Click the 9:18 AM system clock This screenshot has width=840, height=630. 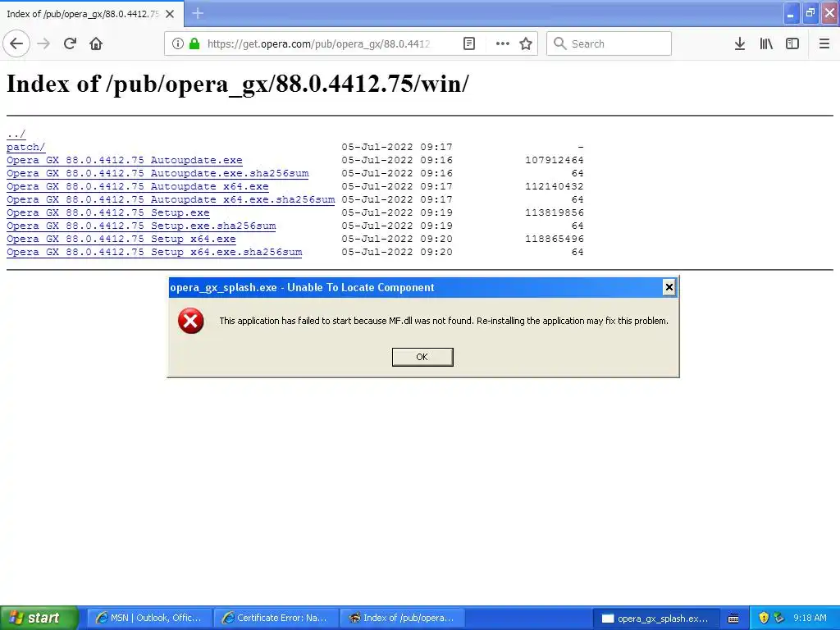coord(810,618)
